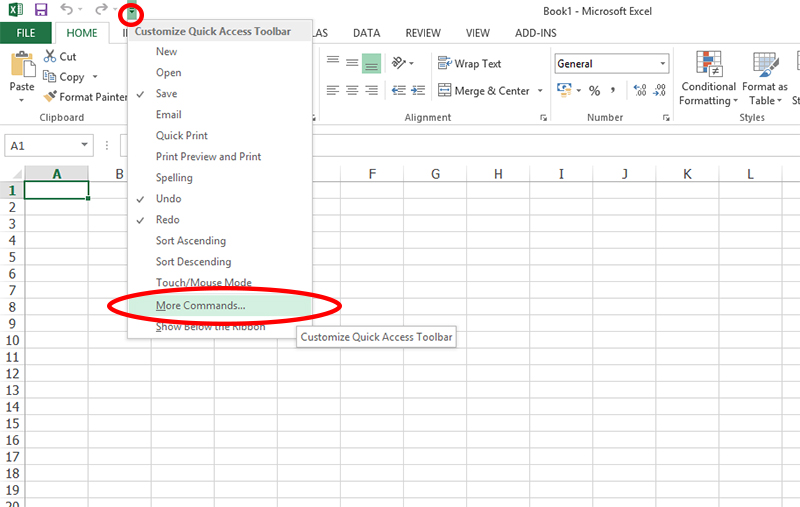Screen dimensions: 800x507
Task: Uncheck Undo in the customize menu
Action: point(168,198)
